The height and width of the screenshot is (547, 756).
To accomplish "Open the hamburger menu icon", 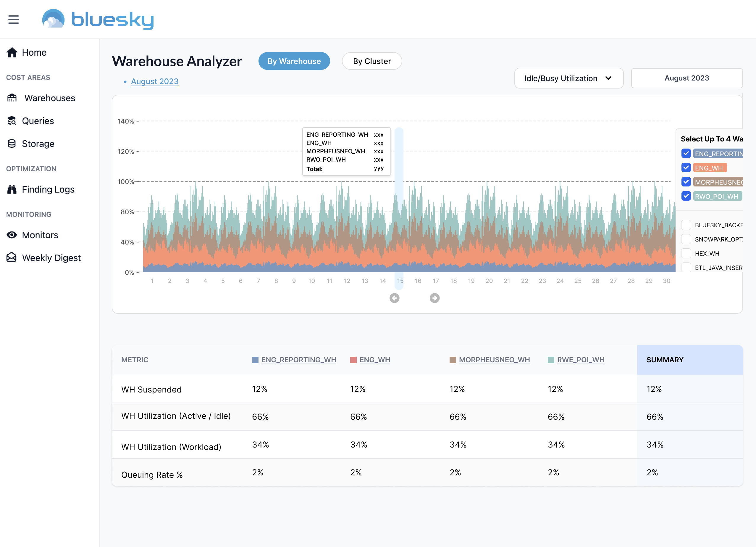I will [x=14, y=19].
